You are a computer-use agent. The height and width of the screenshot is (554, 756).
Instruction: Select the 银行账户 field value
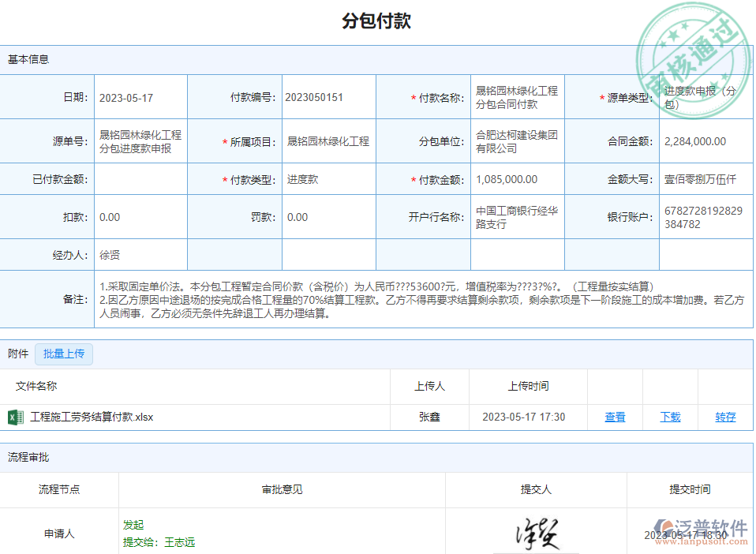click(705, 218)
